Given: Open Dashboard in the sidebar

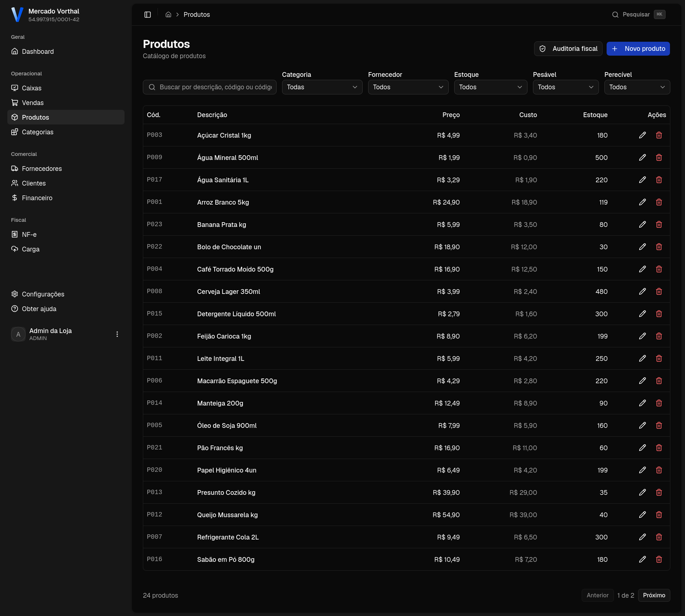Looking at the screenshot, I should (x=66, y=52).
